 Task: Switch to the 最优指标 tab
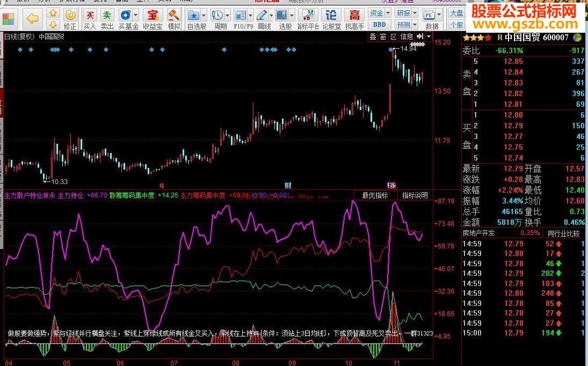[375, 195]
